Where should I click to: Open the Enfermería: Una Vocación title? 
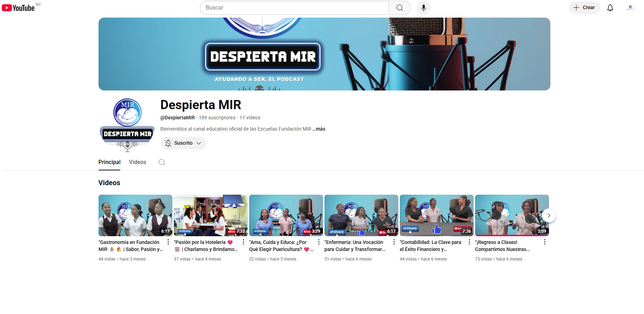[x=355, y=246]
